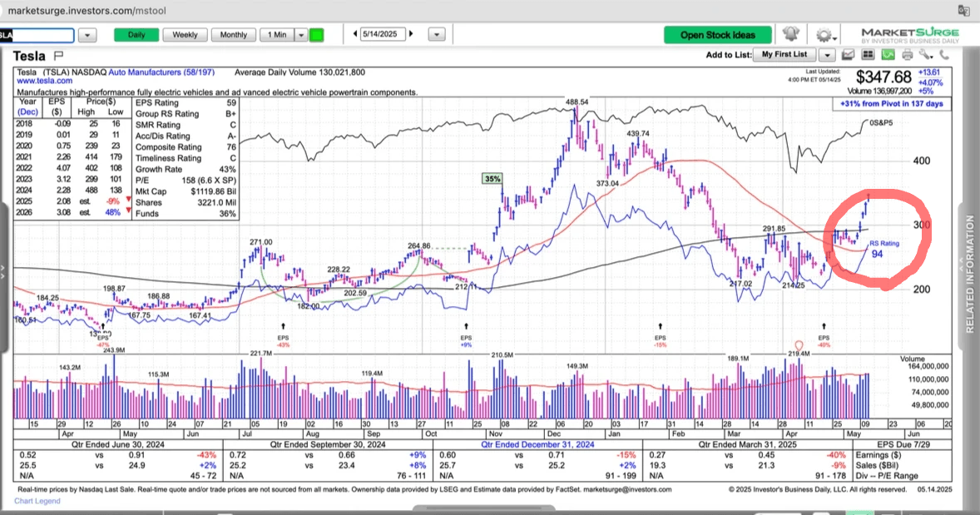980x515 pixels.
Task: Open the dropdown right of the date field
Action: point(436,34)
